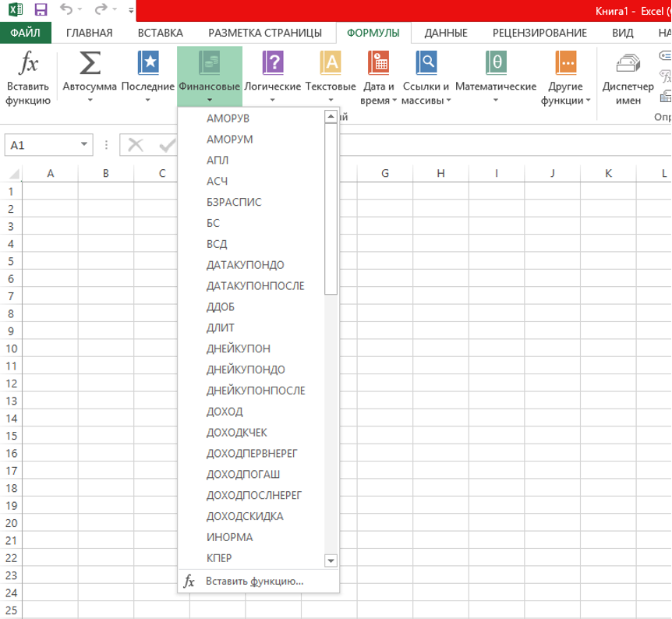Choose ВСД in the financial functions list
The width and height of the screenshot is (672, 619).
[217, 244]
